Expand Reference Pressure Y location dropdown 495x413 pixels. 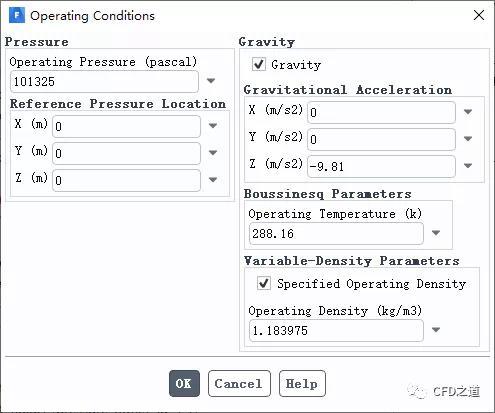213,153
